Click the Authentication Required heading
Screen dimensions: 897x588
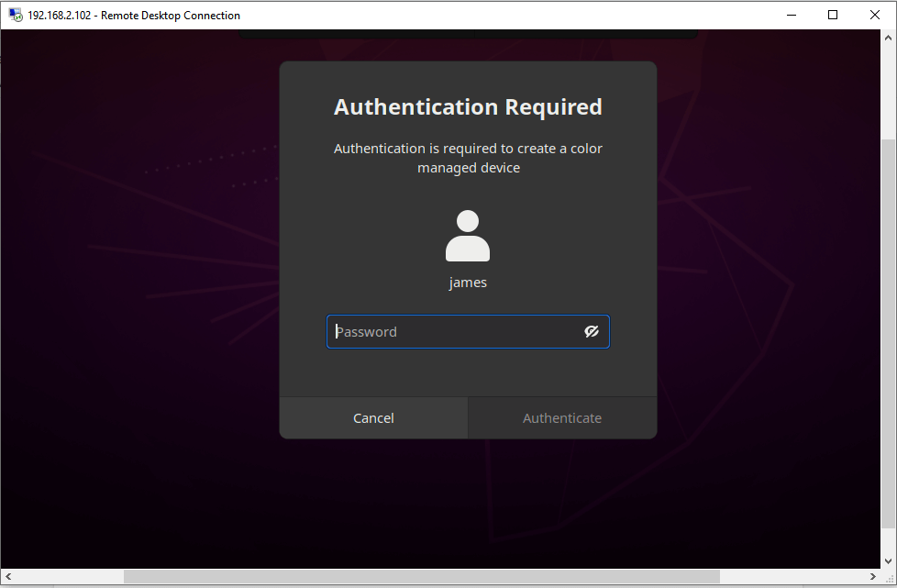pyautogui.click(x=468, y=107)
